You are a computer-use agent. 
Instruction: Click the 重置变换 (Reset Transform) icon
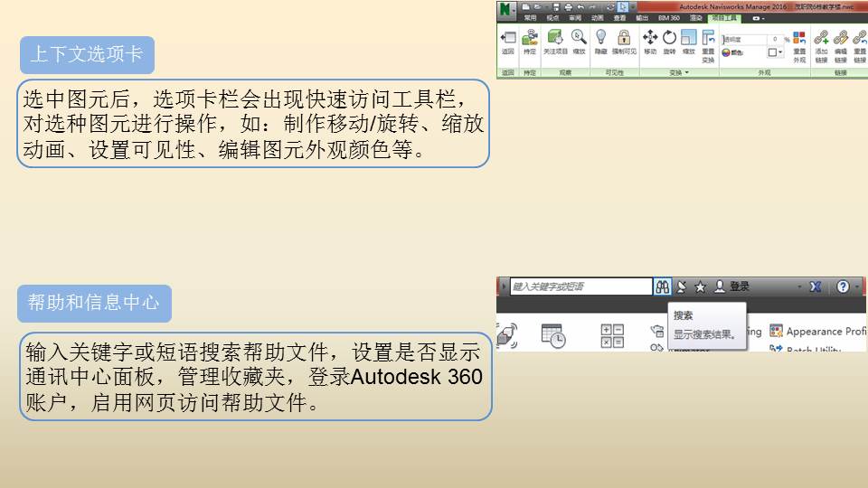coord(708,37)
